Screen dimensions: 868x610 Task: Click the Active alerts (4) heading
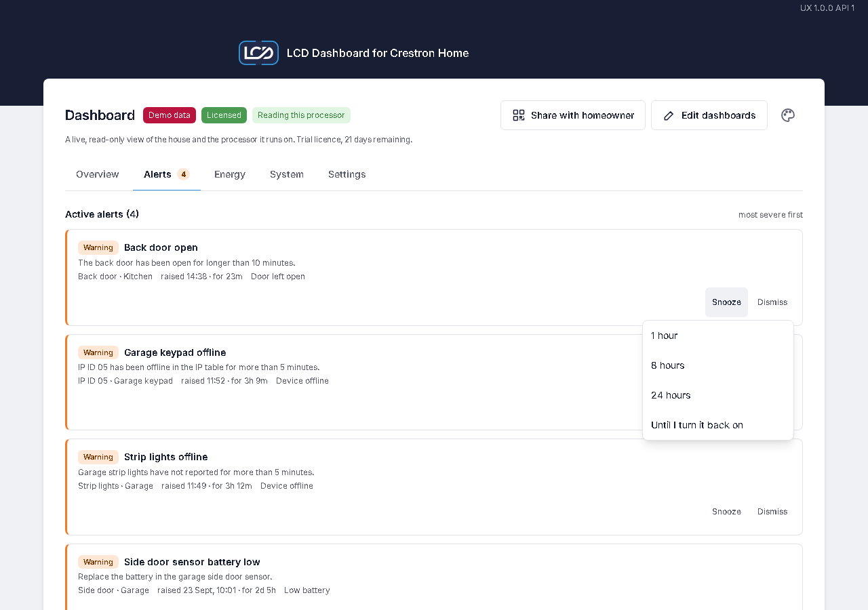(x=102, y=214)
